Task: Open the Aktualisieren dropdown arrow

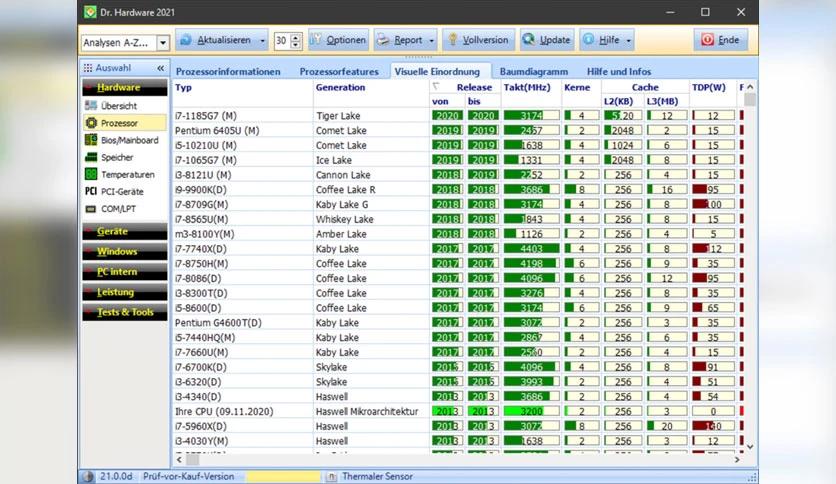Action: tap(262, 41)
